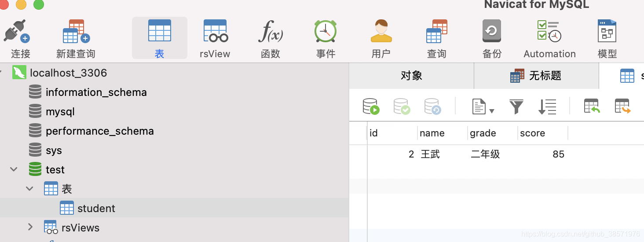Select the id cell with value 2
The width and height of the screenshot is (644, 242).
(x=392, y=154)
